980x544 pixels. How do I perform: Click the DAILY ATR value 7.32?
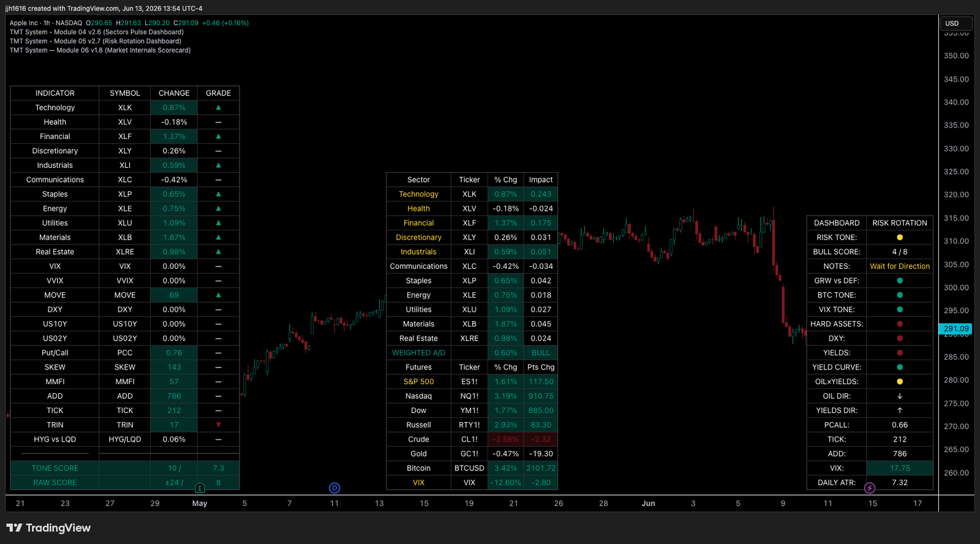pyautogui.click(x=900, y=483)
